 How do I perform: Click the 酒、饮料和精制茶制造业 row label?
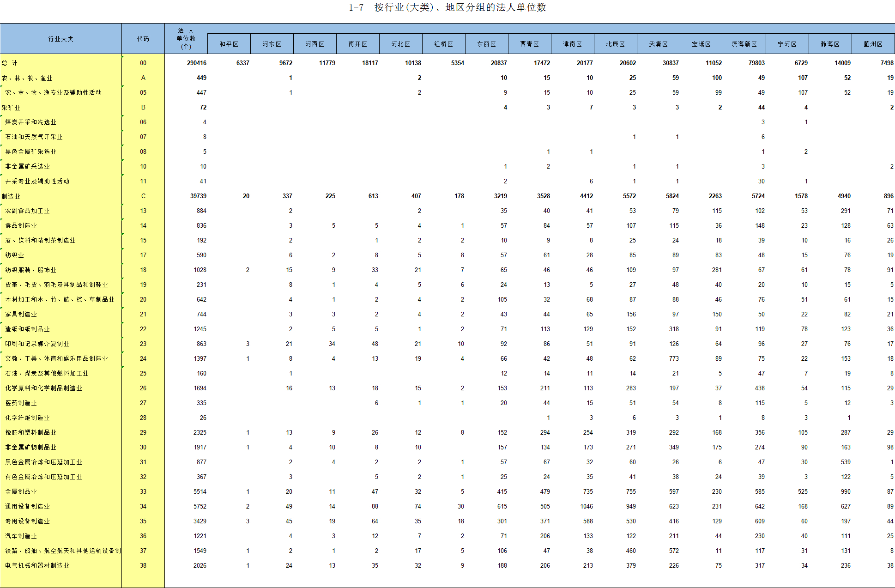pos(40,240)
